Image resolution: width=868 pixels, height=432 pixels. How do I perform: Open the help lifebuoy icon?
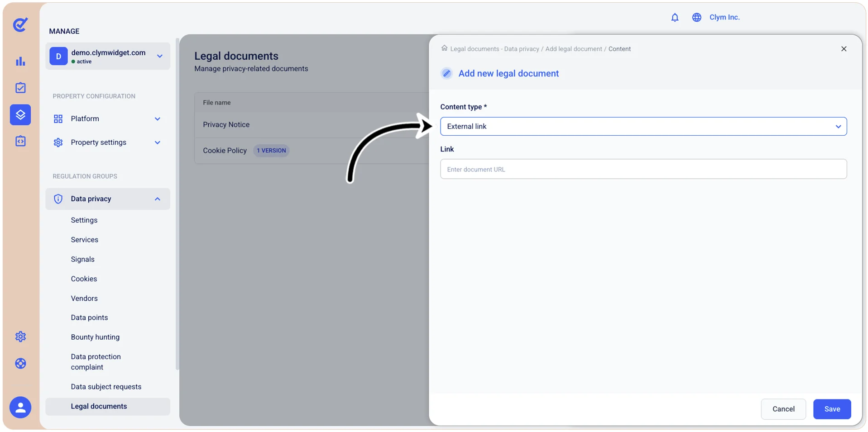pos(20,363)
